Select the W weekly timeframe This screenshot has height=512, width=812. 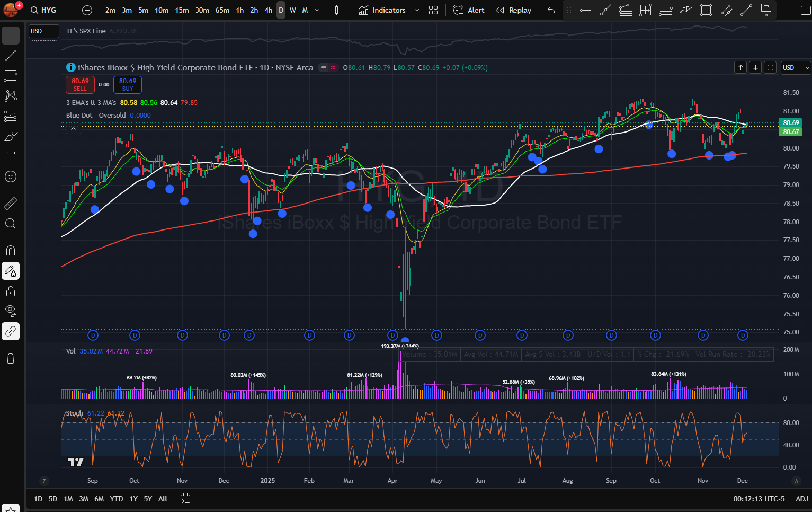click(293, 10)
